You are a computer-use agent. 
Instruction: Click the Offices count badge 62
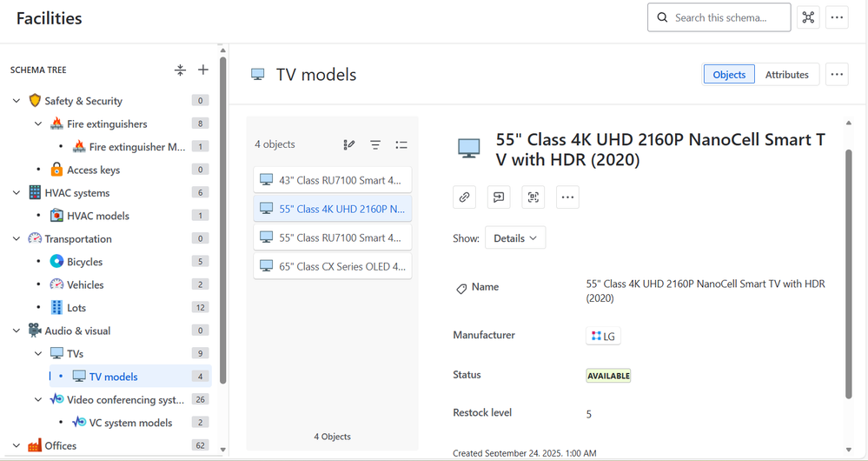tap(201, 445)
